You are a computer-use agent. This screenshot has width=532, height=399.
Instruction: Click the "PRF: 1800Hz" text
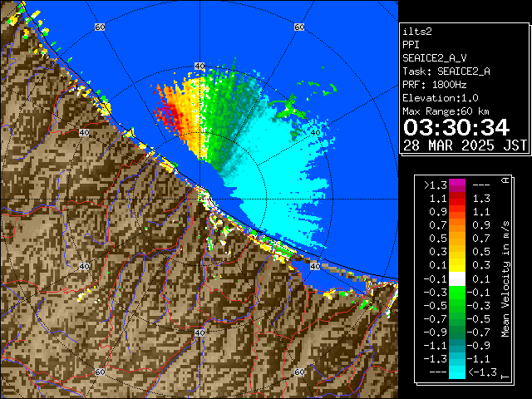pos(435,85)
